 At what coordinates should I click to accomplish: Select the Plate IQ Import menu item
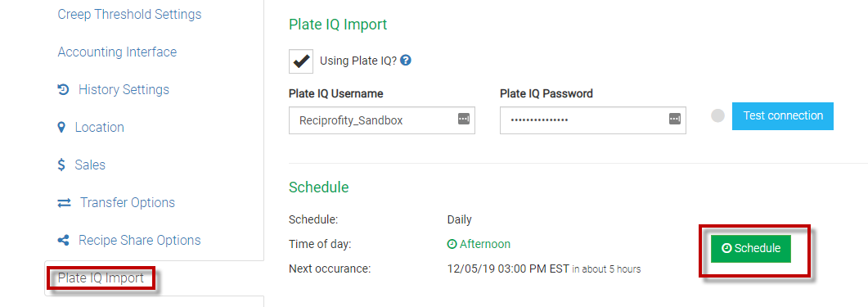101,278
